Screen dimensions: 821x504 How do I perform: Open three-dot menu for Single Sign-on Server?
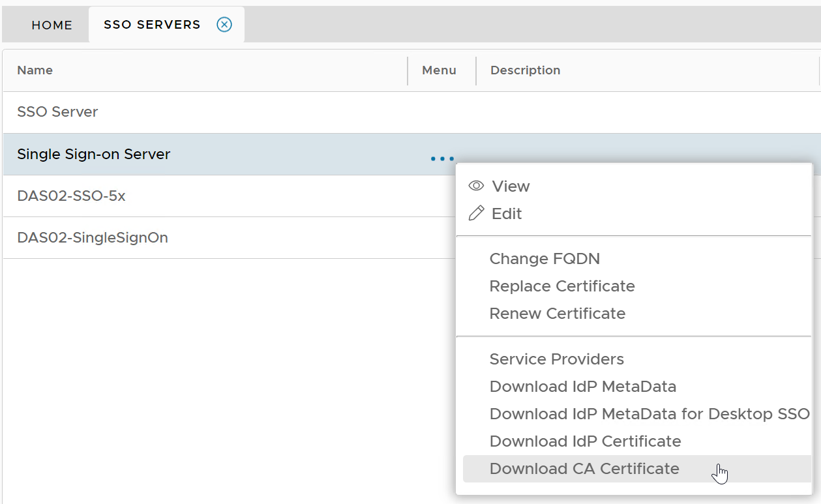pyautogui.click(x=442, y=158)
